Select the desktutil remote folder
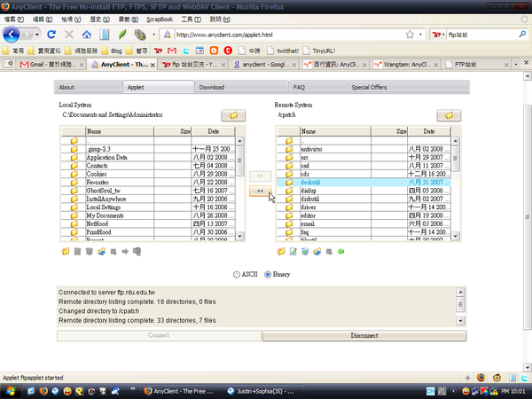Image resolution: width=532 pixels, height=399 pixels. coord(364,182)
